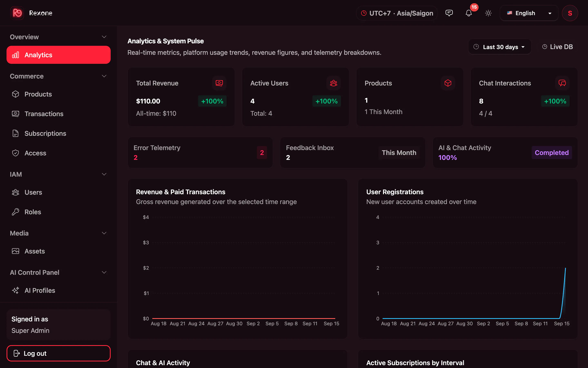This screenshot has height=368, width=588.
Task: Open the S user avatar menu
Action: pyautogui.click(x=570, y=13)
